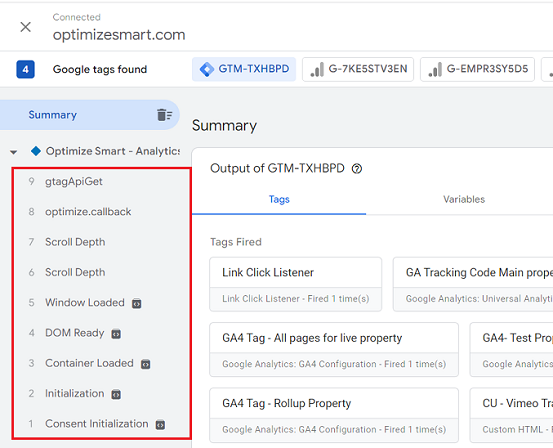Switch to the Tags tab
553x448 pixels.
tap(279, 199)
